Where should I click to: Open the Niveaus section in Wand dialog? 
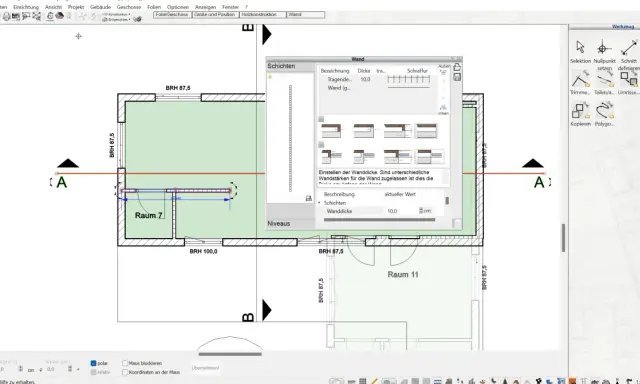(x=290, y=224)
